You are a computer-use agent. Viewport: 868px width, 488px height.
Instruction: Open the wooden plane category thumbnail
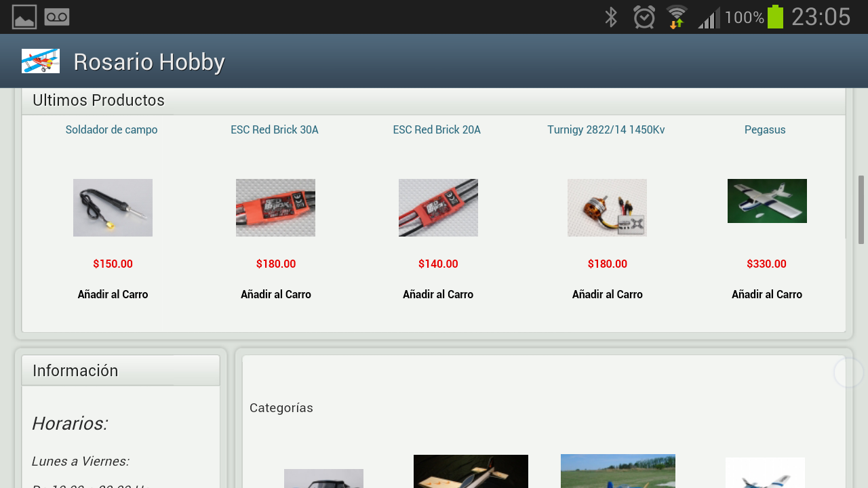coord(471,472)
